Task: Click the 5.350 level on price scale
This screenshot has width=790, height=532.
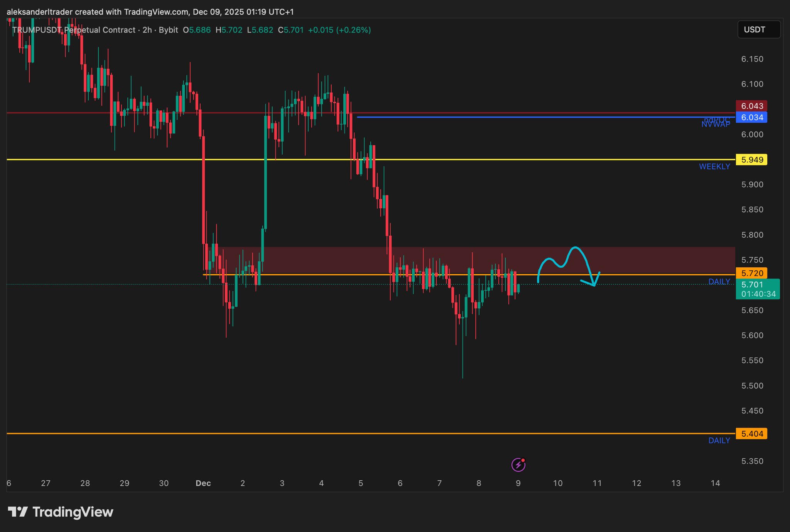Action: click(752, 461)
